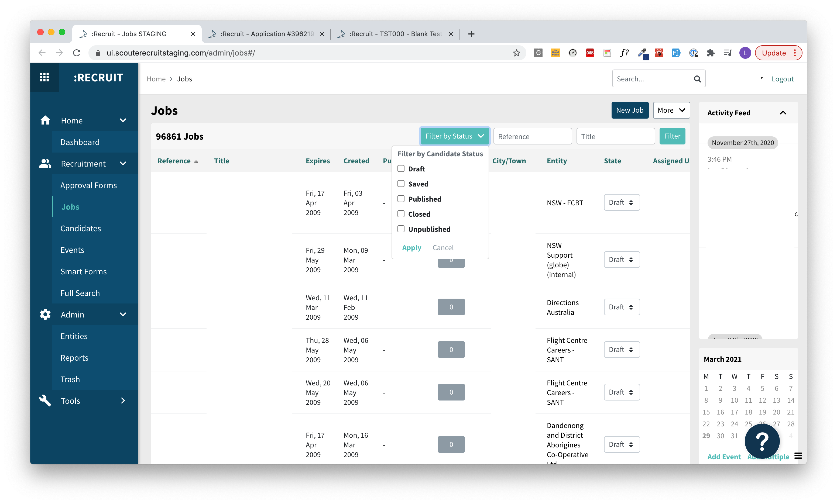Go forward in browser history

click(x=59, y=53)
